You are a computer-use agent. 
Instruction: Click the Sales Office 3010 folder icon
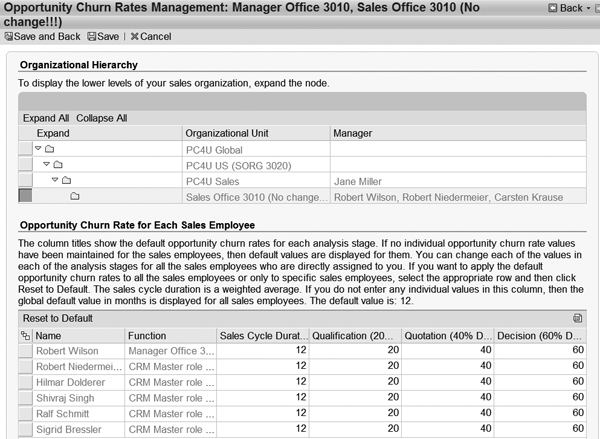75,196
